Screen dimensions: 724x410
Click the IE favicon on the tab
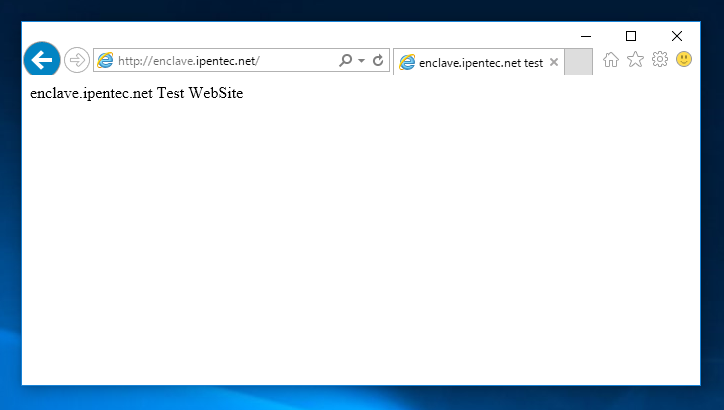click(x=407, y=62)
